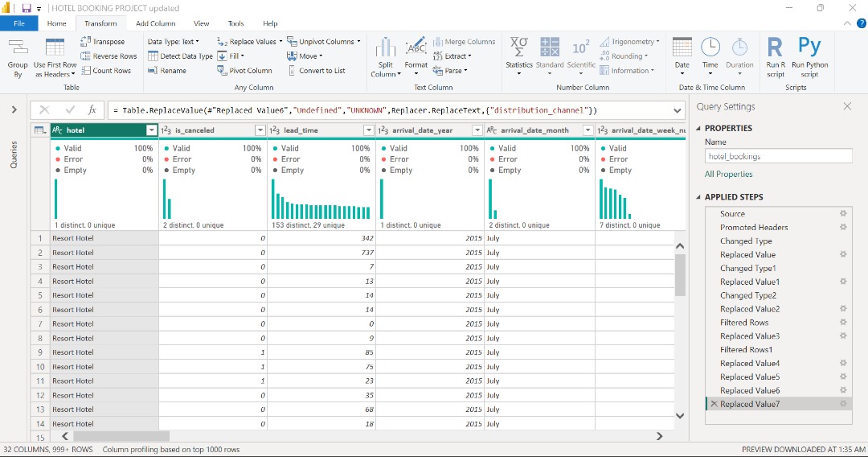Click the Merge Columns button

click(x=464, y=42)
